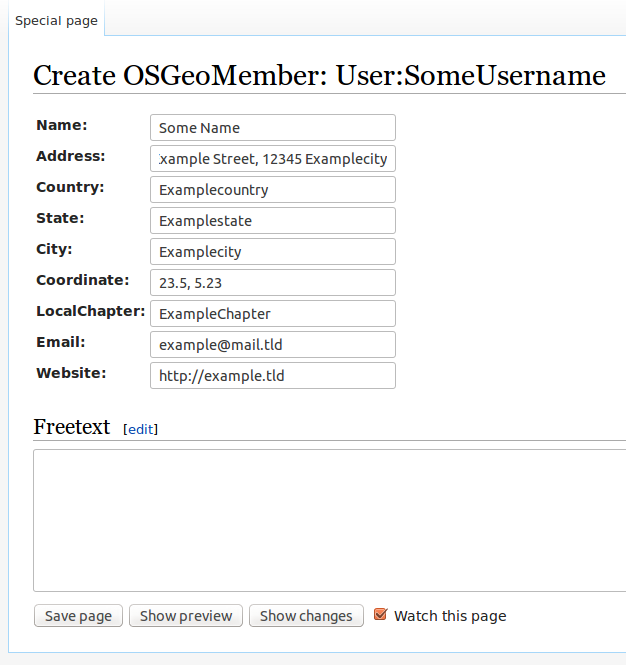The image size is (626, 665).
Task: Focus the Website input field
Action: [272, 376]
